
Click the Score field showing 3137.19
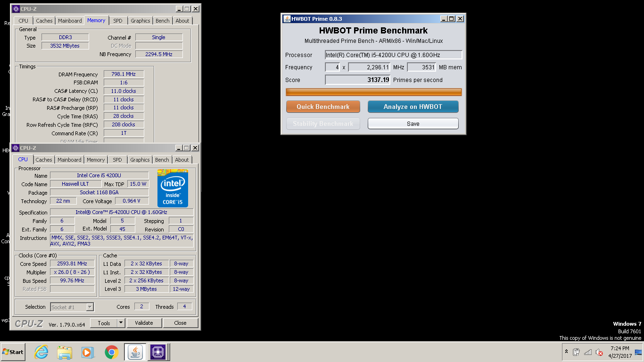pos(358,80)
